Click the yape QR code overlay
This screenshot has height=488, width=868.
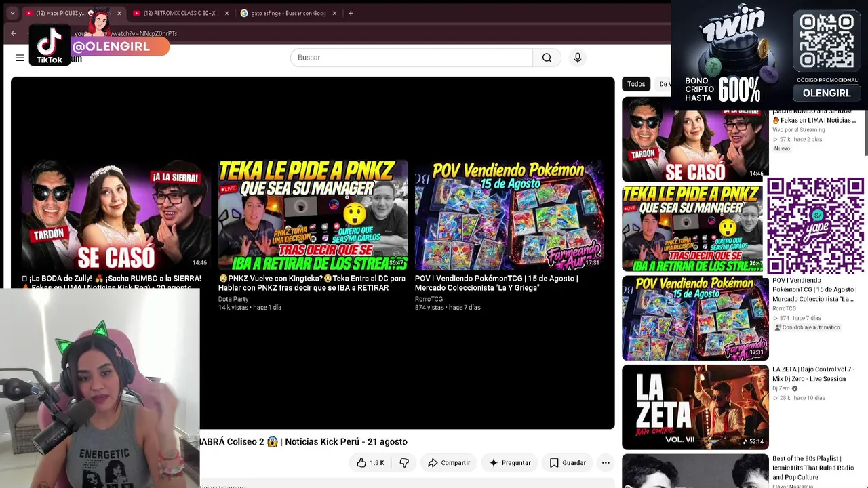(816, 226)
